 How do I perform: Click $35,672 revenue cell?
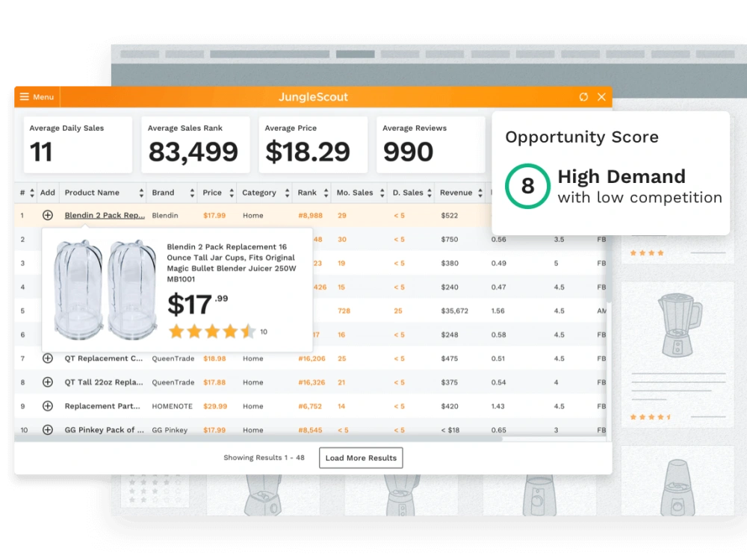tap(454, 311)
